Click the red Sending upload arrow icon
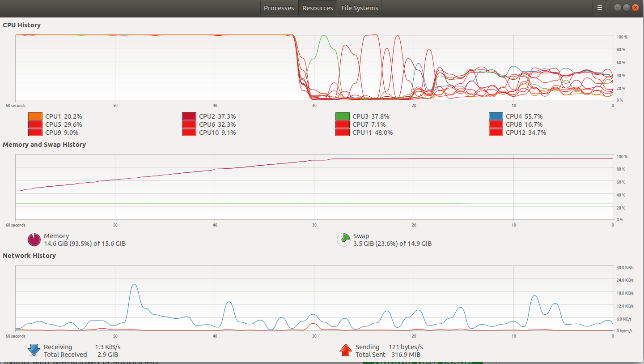644x364 pixels. click(345, 350)
